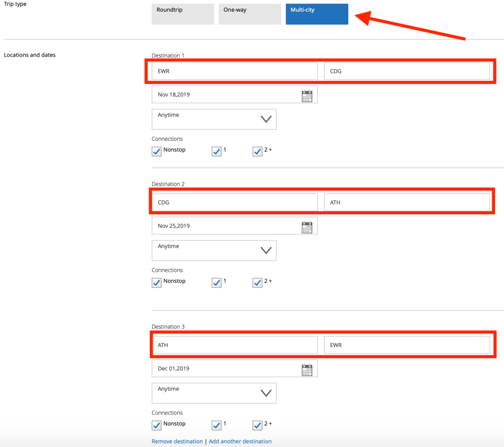Click the EWR origin field in Destination 1
The height and width of the screenshot is (447, 504).
[235, 71]
